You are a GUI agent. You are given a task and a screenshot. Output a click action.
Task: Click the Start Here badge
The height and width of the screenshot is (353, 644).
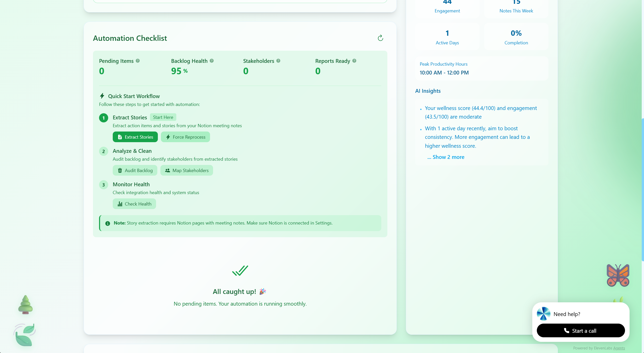coord(163,117)
